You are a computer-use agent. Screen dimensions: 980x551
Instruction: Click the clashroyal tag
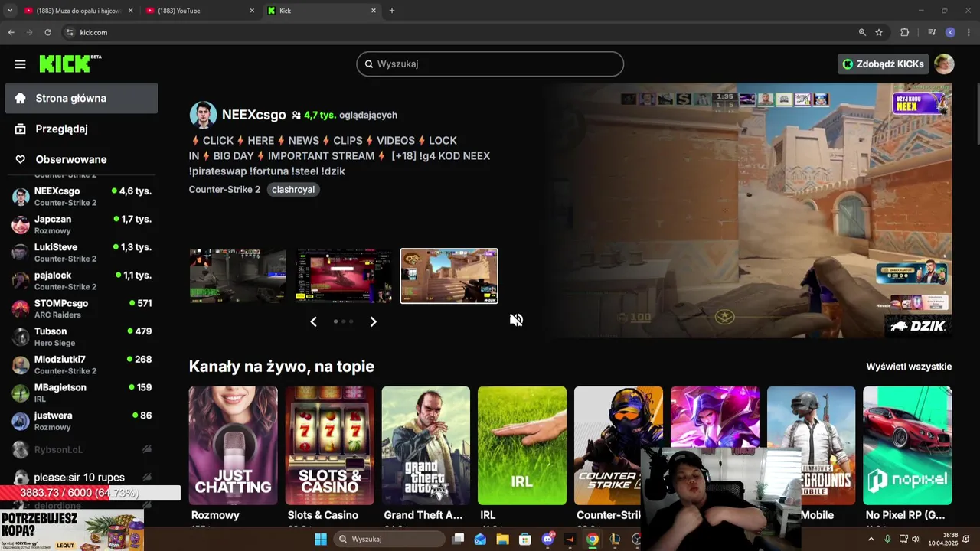[x=293, y=189]
